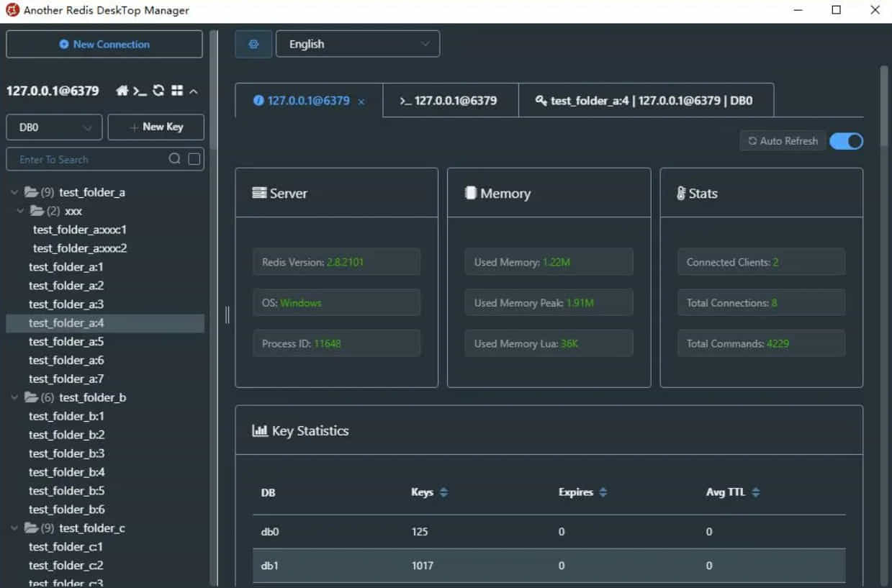This screenshot has width=892, height=588.
Task: Sort Key Statistics by Keys column
Action: coord(443,492)
